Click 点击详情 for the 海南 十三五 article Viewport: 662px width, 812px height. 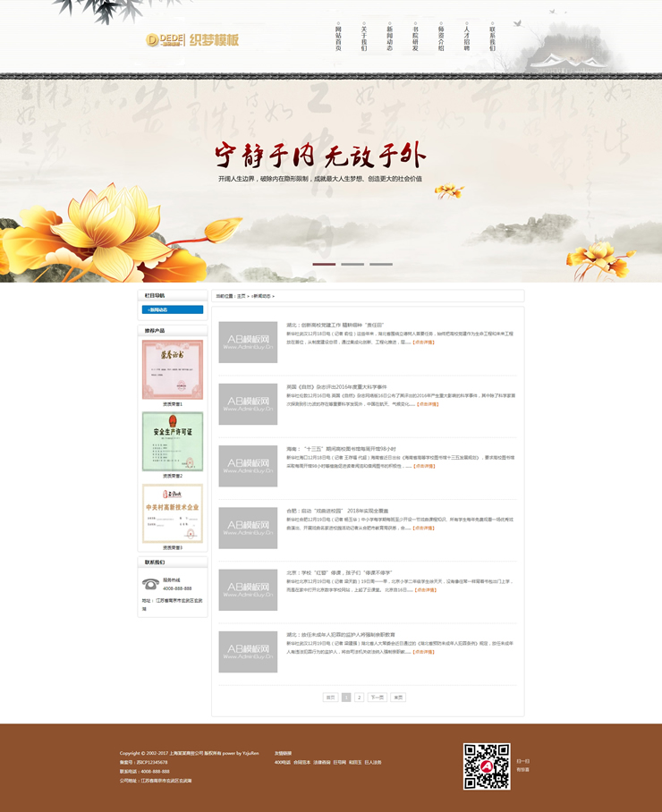(424, 466)
